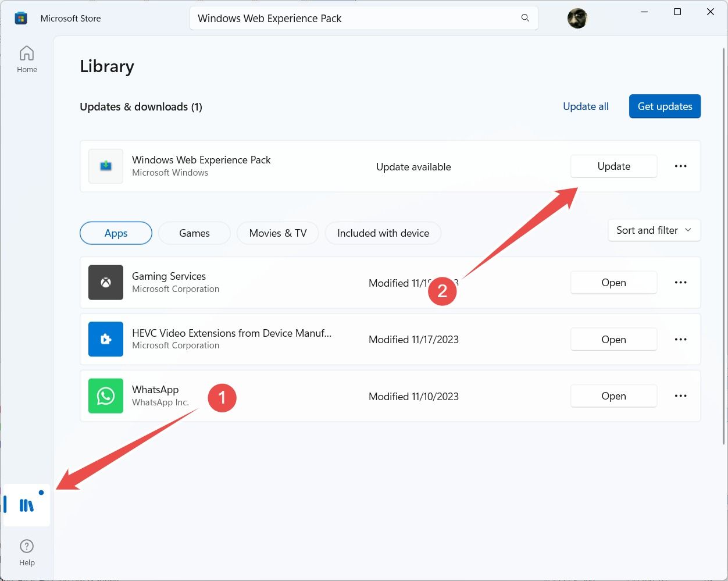Click the Updates & downloads (1) heading
The height and width of the screenshot is (581, 728).
point(141,107)
